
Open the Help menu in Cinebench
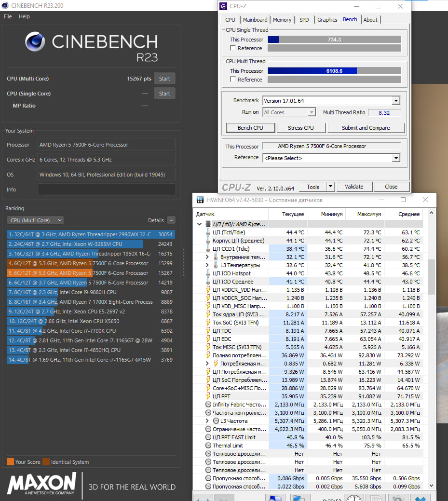point(24,16)
